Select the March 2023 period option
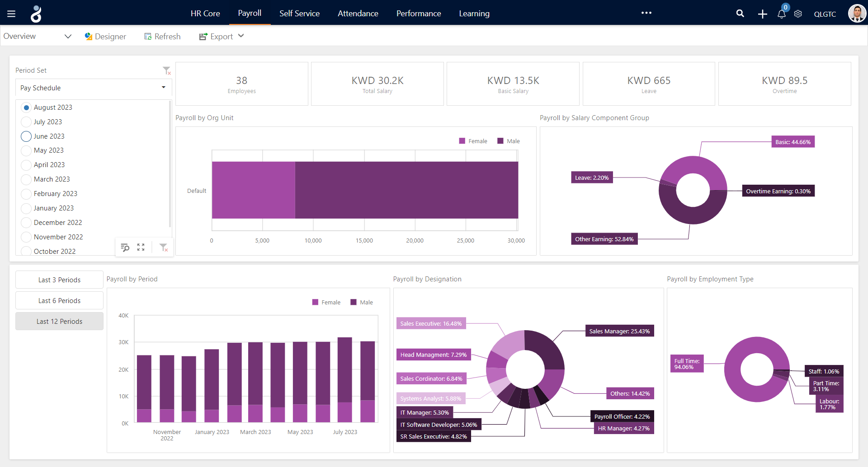The width and height of the screenshot is (868, 467). [26, 179]
